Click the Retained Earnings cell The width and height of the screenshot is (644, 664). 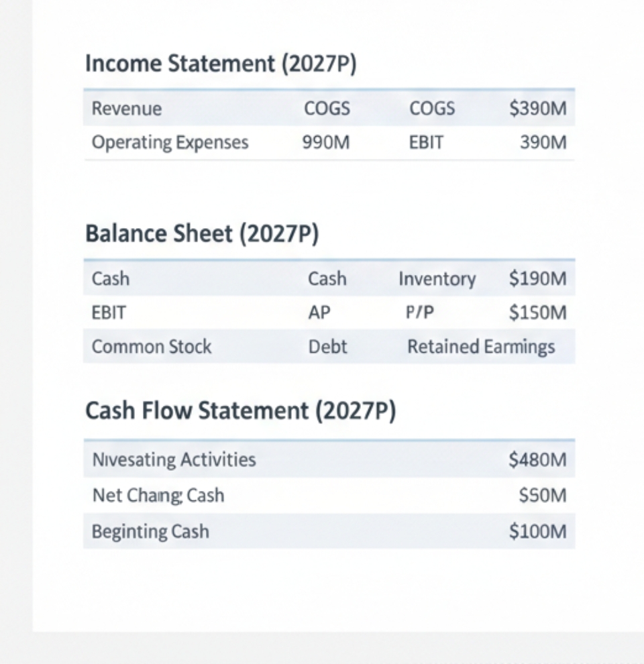481,347
